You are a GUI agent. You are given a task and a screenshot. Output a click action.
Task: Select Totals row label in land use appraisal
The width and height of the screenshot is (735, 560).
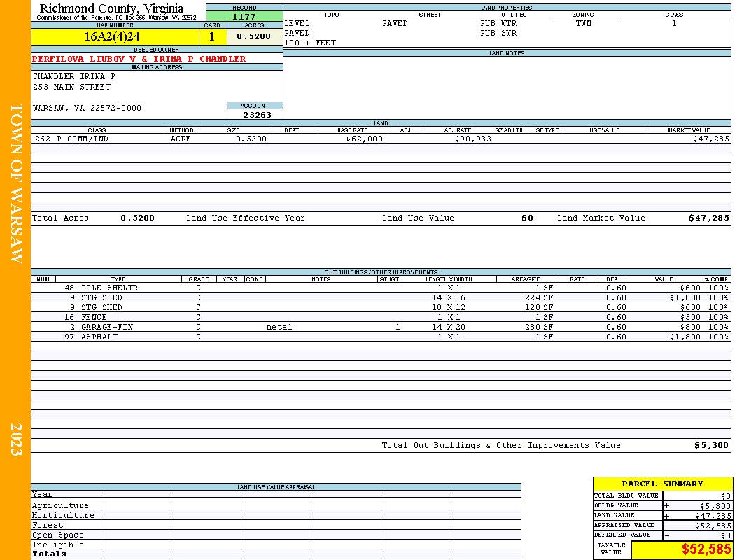49,554
